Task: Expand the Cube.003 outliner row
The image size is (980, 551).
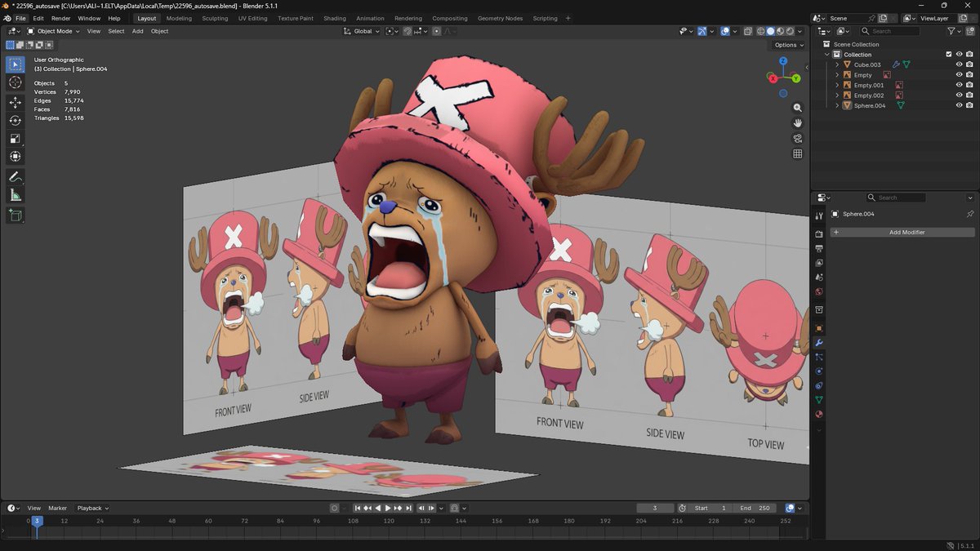Action: (x=837, y=64)
